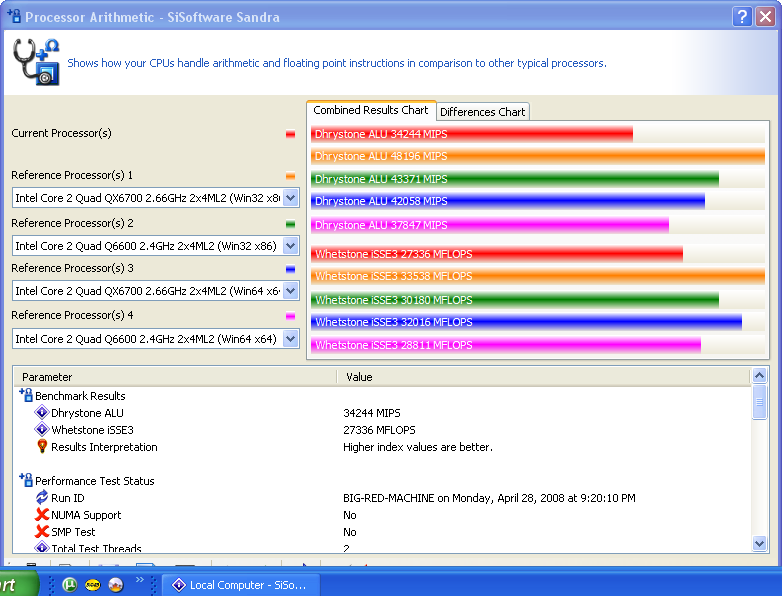
Task: Click the yellow SiSoftware quick launch icon
Action: [93, 585]
